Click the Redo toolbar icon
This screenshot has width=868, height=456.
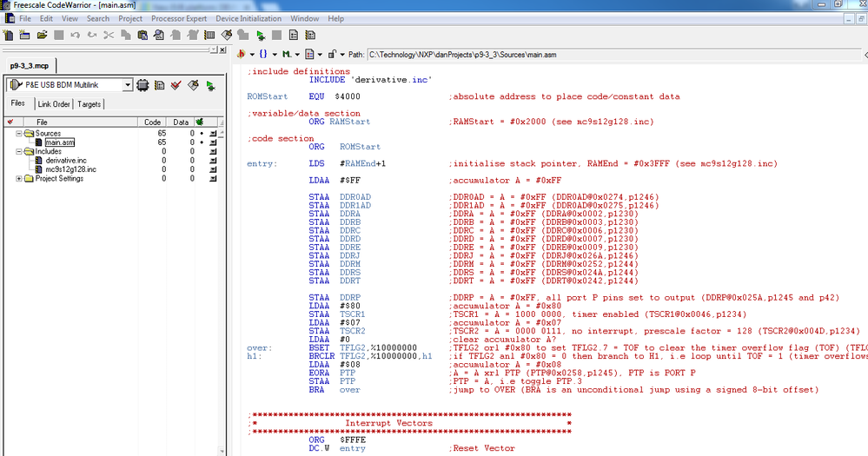(x=92, y=35)
